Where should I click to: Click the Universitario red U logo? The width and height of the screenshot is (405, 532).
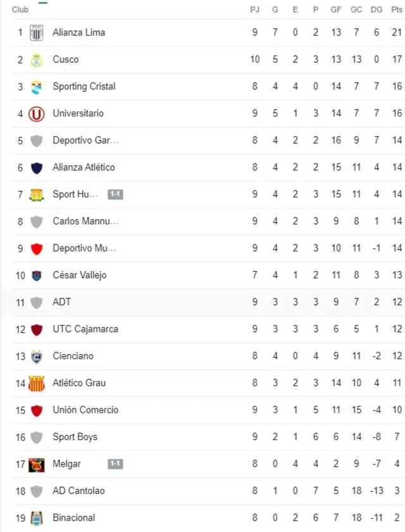point(37,114)
